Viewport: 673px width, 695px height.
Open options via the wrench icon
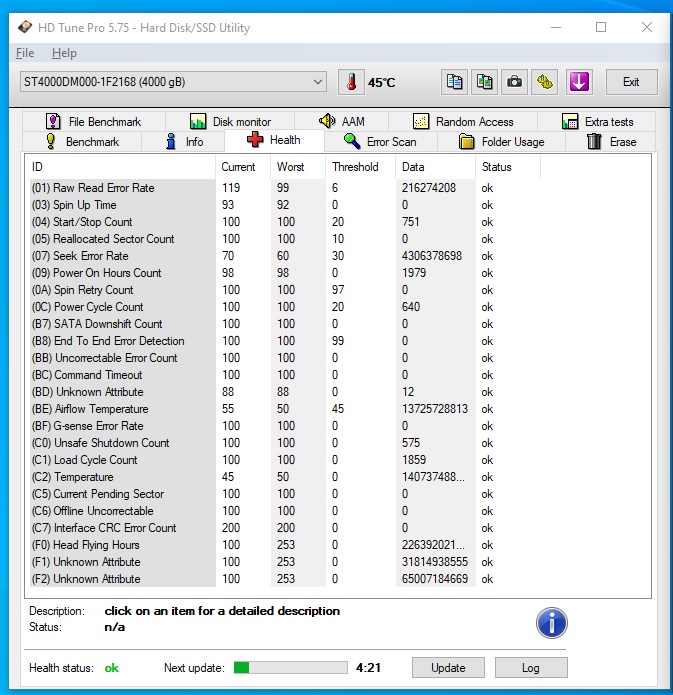click(x=545, y=82)
